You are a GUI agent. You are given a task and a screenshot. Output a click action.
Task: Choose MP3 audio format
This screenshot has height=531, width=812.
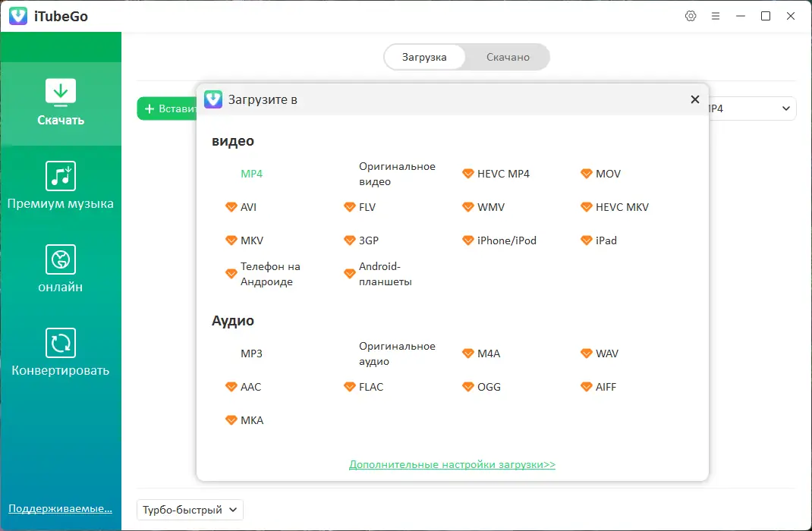(x=251, y=353)
